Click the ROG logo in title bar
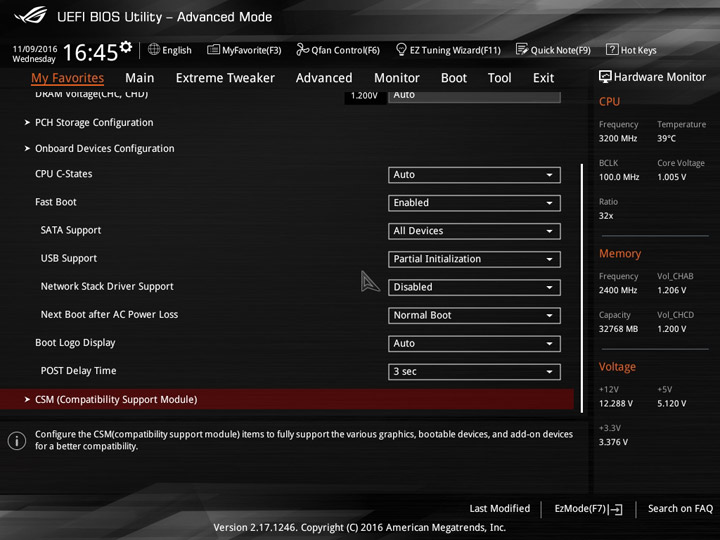The width and height of the screenshot is (720, 540). click(31, 16)
